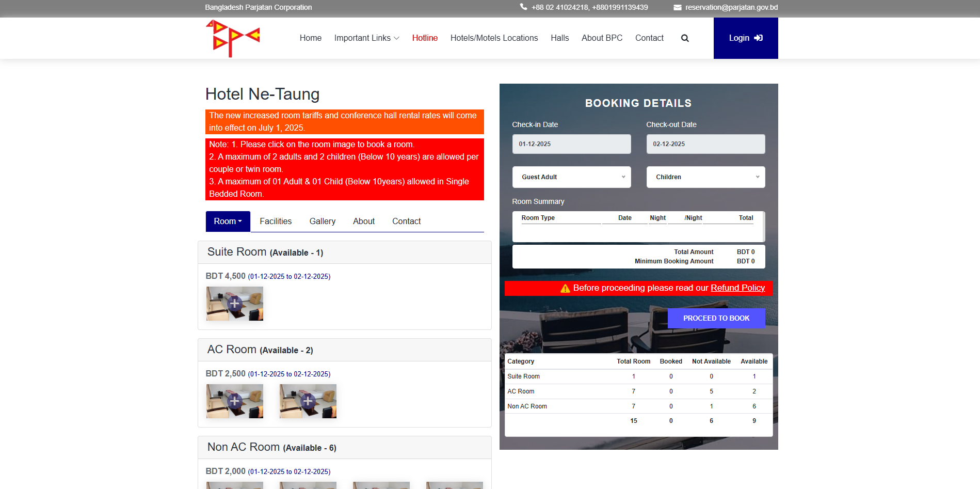Expand the Room tab dropdown
This screenshot has height=489, width=980.
click(x=228, y=222)
